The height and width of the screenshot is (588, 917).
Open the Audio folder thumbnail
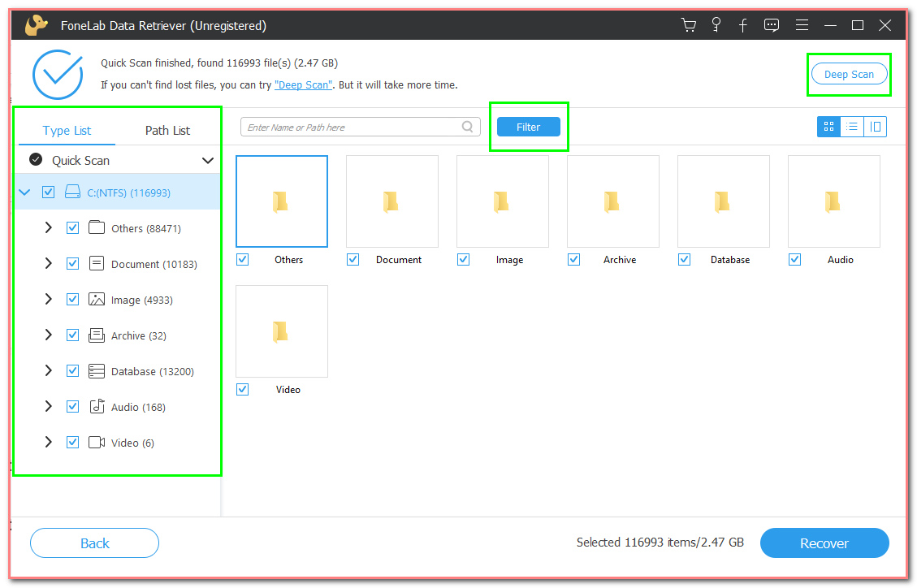(834, 201)
